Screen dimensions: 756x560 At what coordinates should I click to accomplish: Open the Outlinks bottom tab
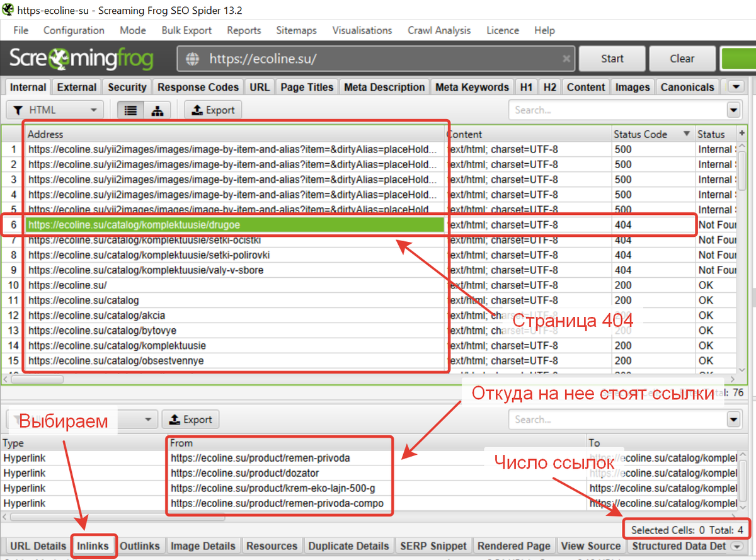[140, 546]
